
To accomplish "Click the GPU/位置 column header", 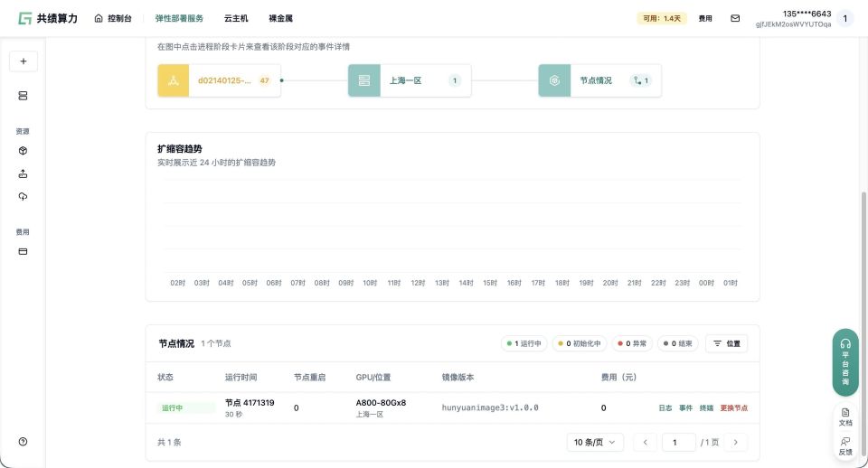I will pos(373,378).
